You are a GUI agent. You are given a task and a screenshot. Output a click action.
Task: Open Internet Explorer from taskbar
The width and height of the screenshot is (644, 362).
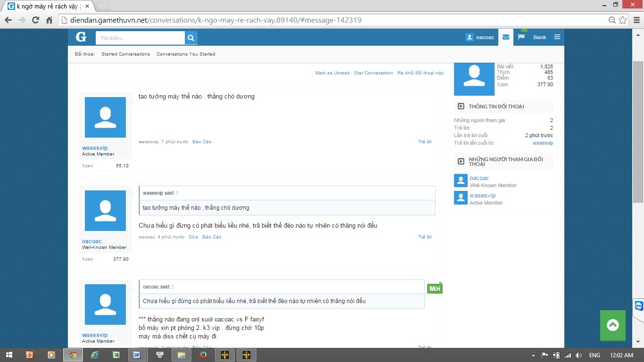tap(95, 355)
